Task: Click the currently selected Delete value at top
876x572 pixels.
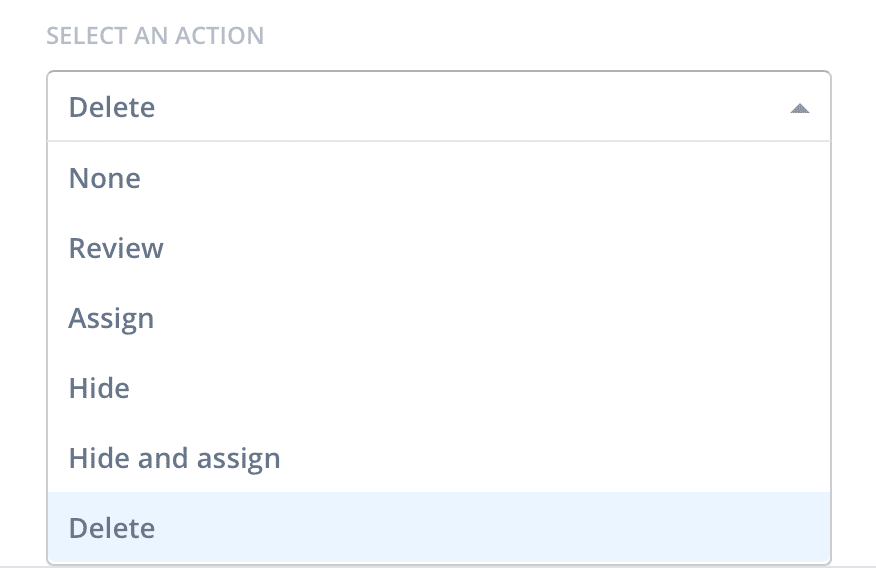Action: coord(112,107)
